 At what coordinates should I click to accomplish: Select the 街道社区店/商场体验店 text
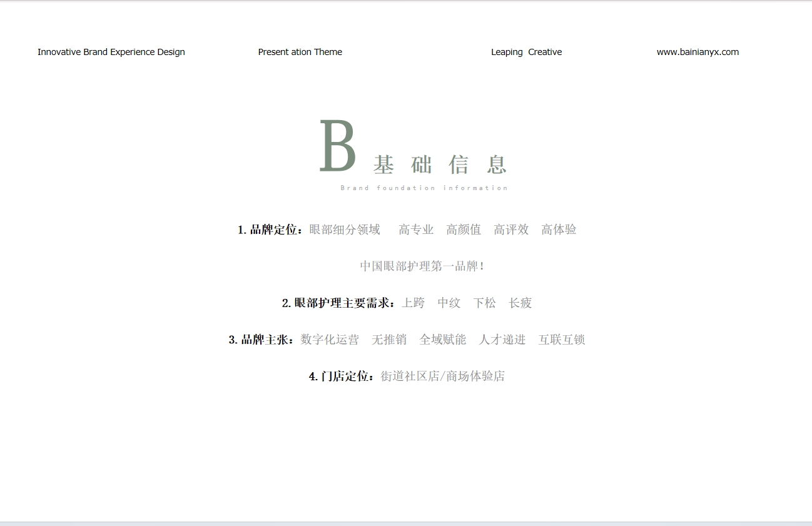pos(442,376)
